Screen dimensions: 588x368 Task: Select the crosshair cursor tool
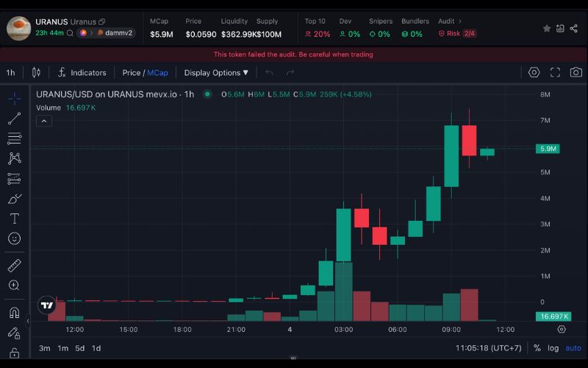click(x=14, y=99)
